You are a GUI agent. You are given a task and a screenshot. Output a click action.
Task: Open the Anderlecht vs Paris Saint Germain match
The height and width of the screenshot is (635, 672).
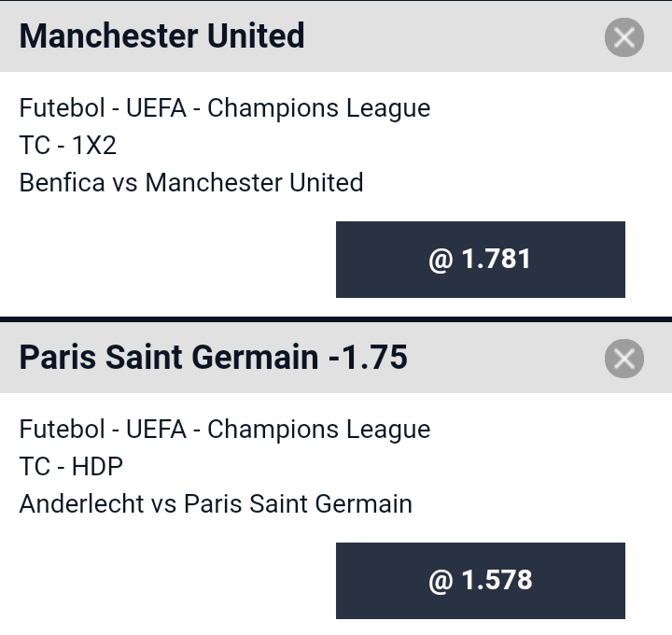coord(216,504)
